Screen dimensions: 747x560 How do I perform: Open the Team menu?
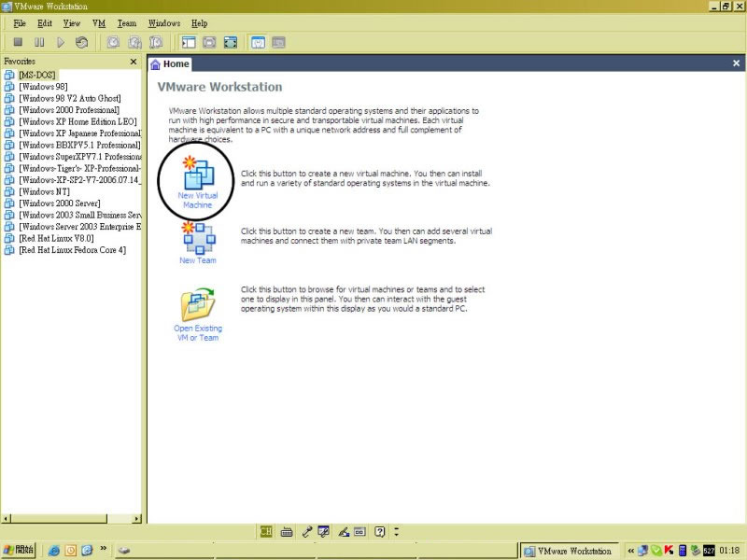pyautogui.click(x=127, y=23)
